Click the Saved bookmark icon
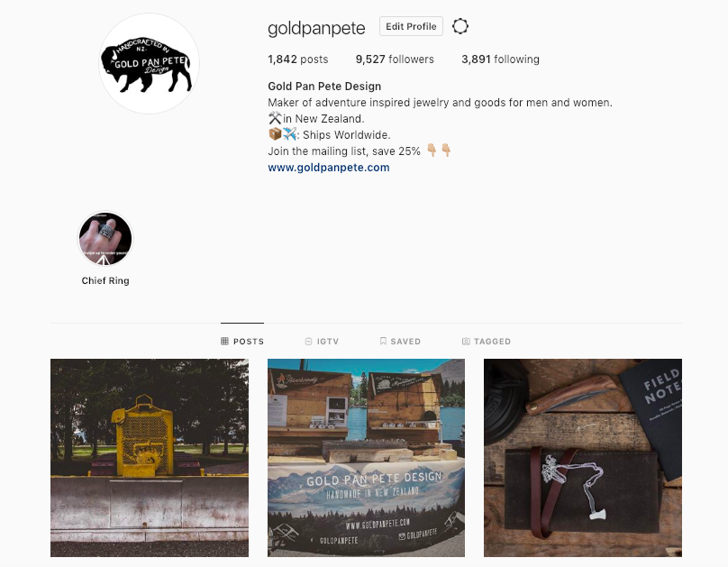Viewport: 728px width, 567px height. 383,342
